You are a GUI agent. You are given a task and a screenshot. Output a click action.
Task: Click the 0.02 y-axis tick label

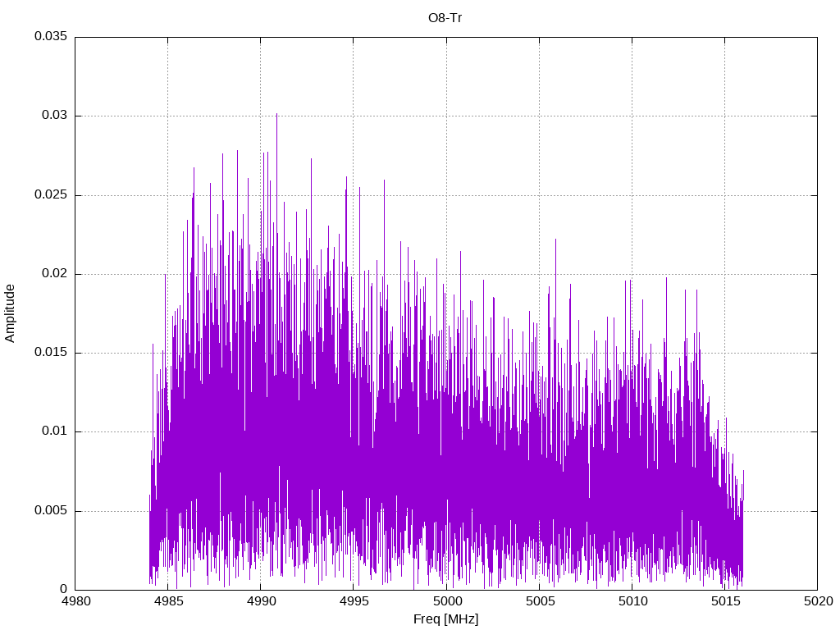(x=54, y=273)
